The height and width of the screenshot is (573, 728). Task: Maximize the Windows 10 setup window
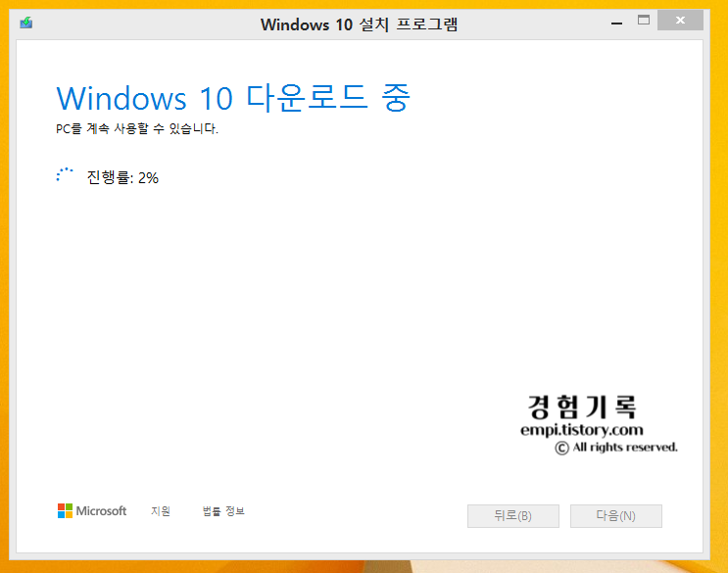(644, 20)
